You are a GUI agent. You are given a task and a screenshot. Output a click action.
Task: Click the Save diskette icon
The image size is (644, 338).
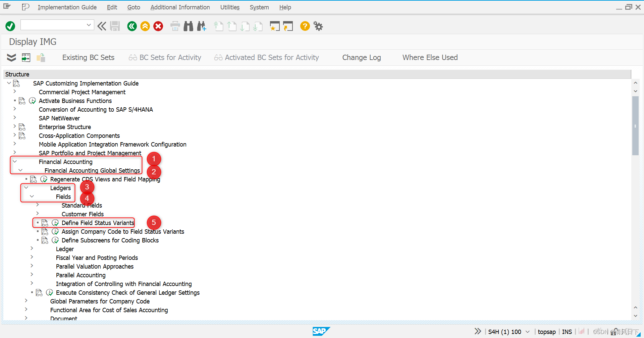115,26
